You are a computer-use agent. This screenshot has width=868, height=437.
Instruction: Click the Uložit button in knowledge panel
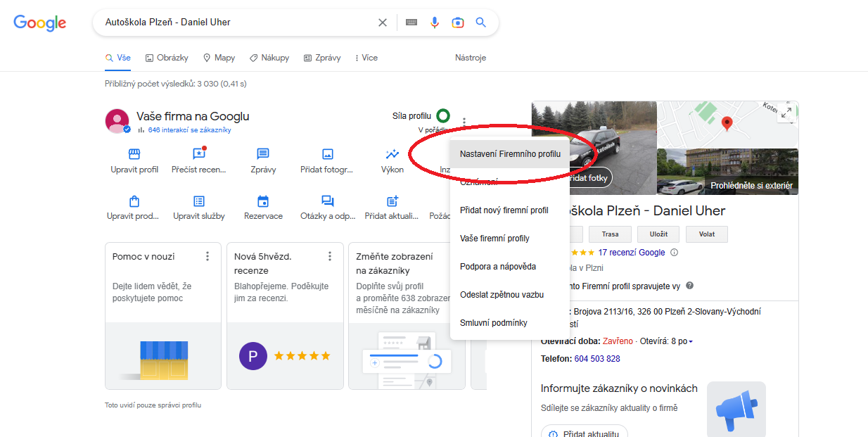pos(658,234)
